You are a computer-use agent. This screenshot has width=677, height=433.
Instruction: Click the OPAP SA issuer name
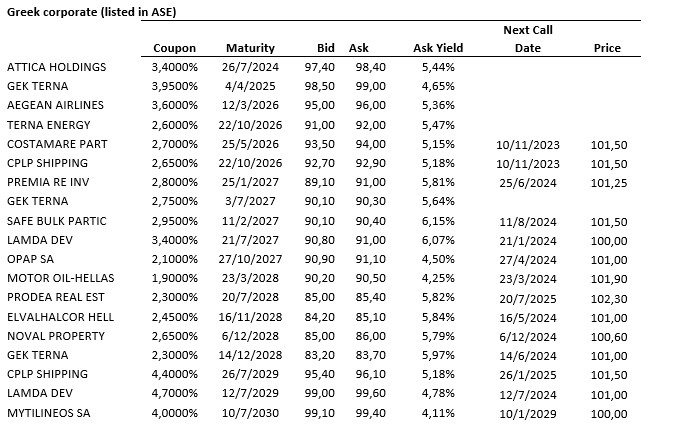[x=32, y=259]
